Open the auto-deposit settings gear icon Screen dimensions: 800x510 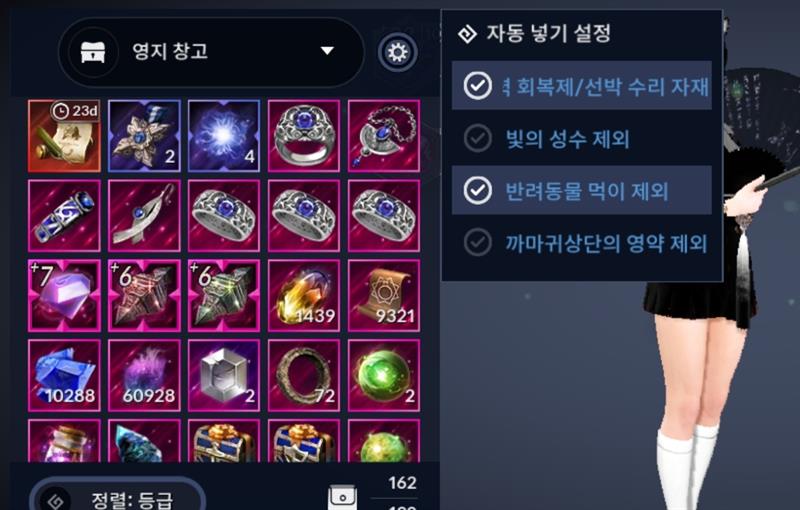398,52
